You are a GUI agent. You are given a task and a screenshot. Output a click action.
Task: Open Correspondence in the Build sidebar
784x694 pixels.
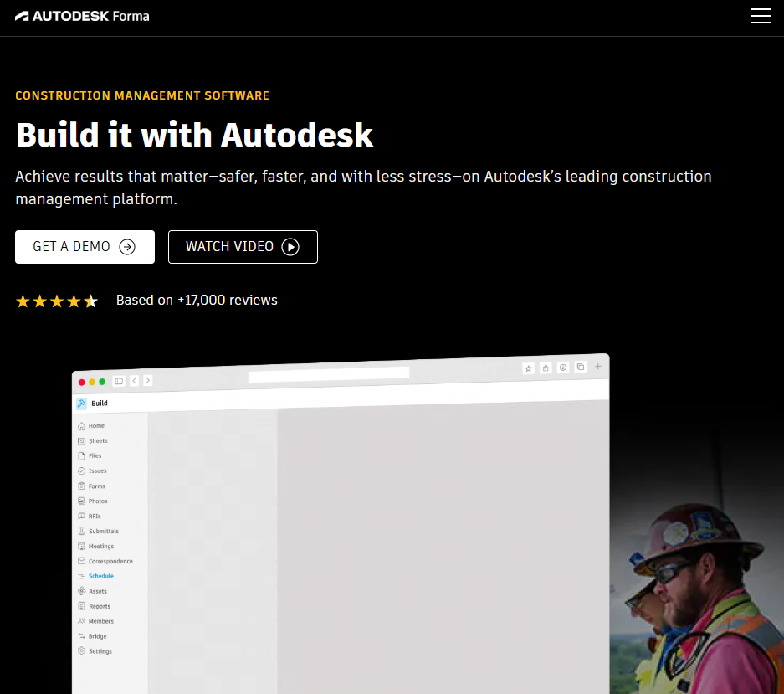click(105, 561)
